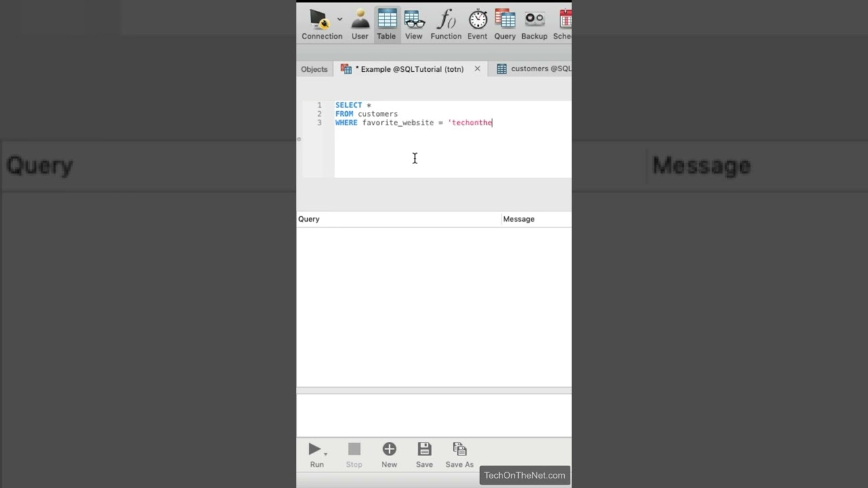Click the 'techonthe string on line 3
868x488 pixels.
(470, 123)
